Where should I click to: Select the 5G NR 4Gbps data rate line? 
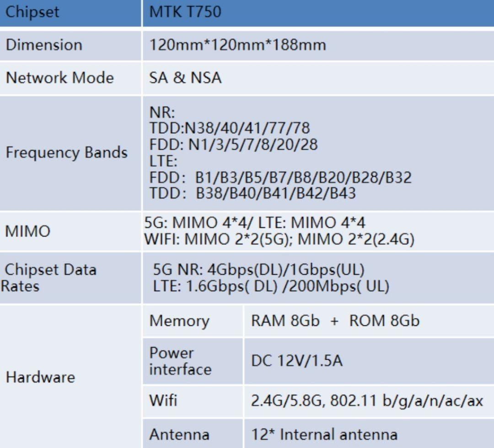[x=258, y=270]
